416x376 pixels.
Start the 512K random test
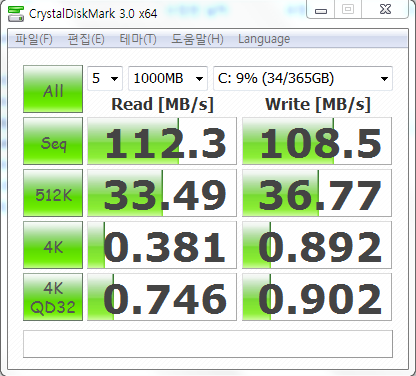[x=53, y=193]
